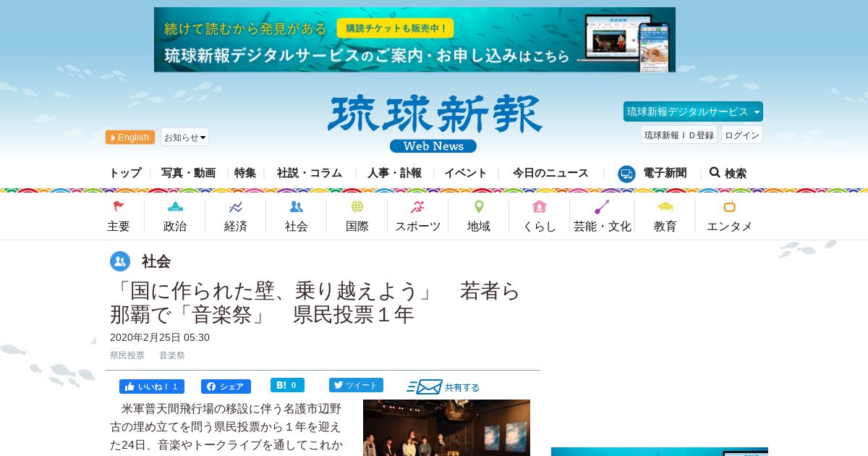Click the 社会 people icon in the category bar
Image resolution: width=868 pixels, height=456 pixels.
pos(297,207)
